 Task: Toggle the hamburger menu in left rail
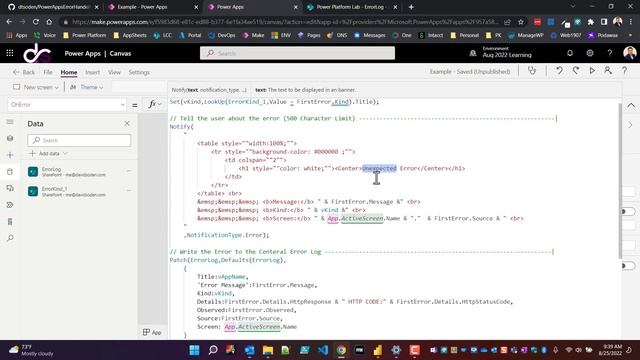10,122
